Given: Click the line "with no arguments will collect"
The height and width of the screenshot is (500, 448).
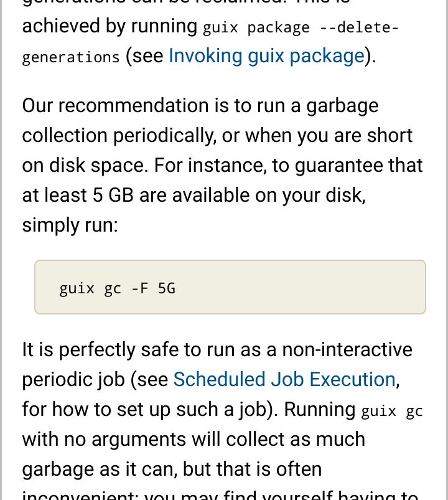Looking at the screenshot, I should (x=194, y=439).
